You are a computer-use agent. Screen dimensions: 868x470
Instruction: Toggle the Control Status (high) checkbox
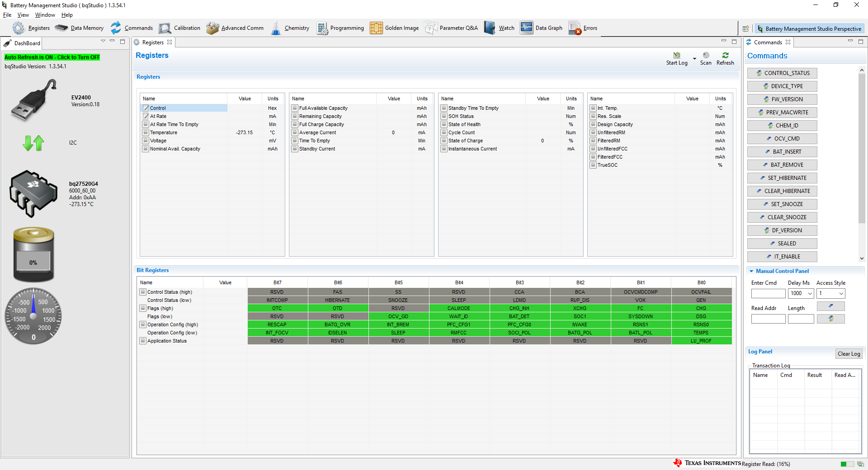pyautogui.click(x=143, y=292)
